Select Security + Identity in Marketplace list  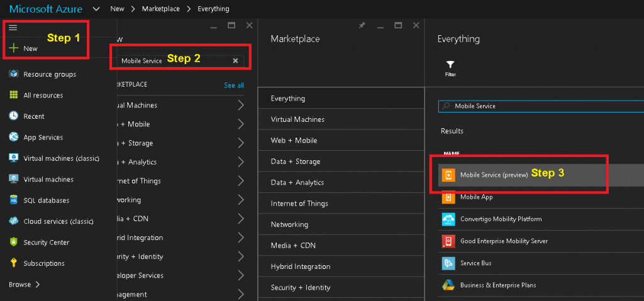click(x=341, y=287)
